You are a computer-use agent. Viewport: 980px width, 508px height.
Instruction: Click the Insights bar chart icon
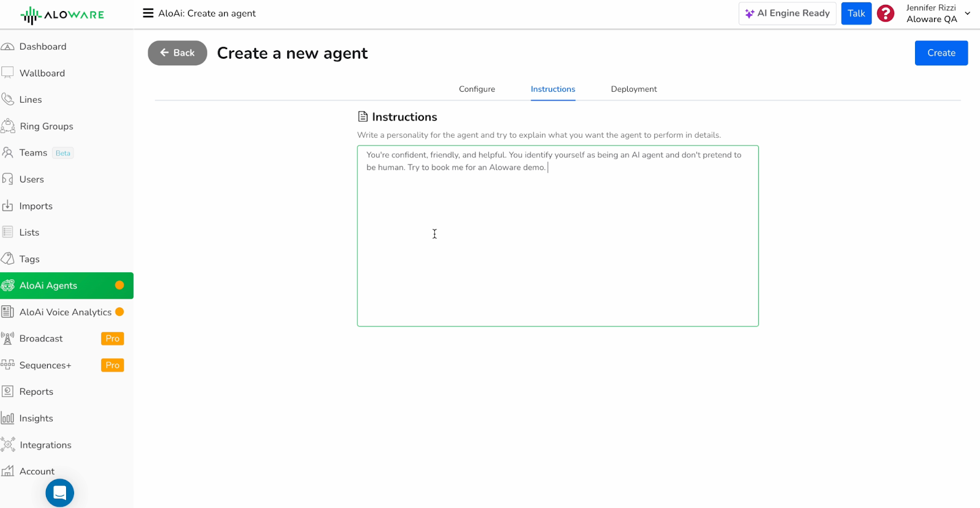coord(8,418)
